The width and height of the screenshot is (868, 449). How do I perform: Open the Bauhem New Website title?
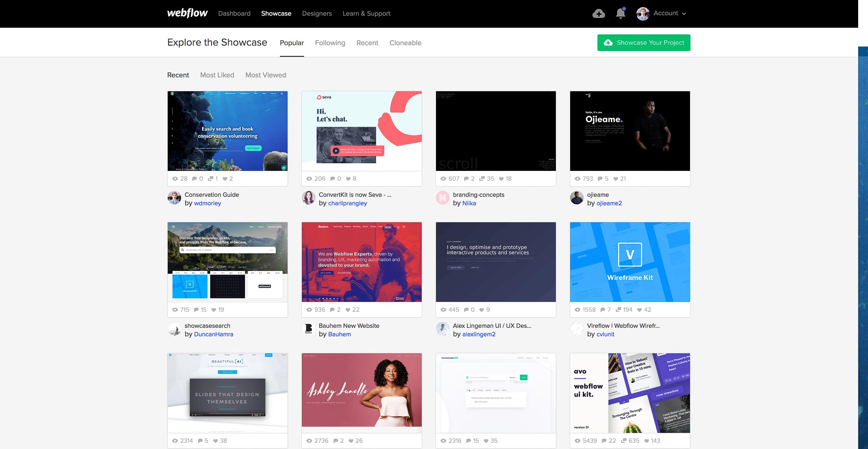point(349,326)
